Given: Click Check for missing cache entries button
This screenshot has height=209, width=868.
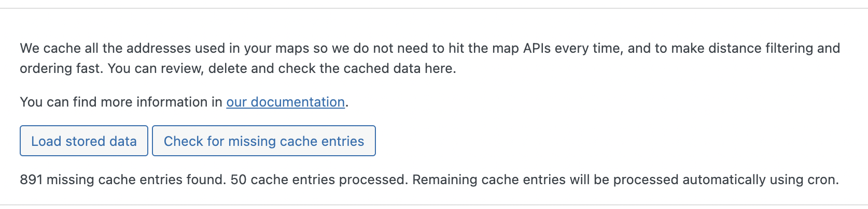Looking at the screenshot, I should (264, 141).
